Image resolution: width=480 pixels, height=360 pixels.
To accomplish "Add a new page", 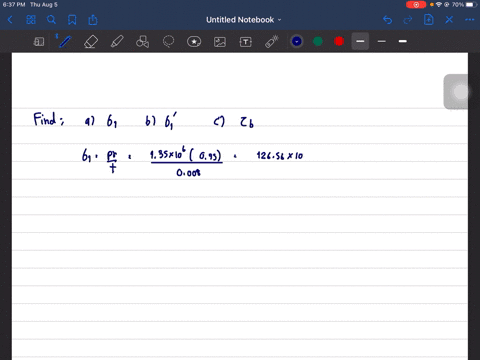I will (x=428, y=20).
